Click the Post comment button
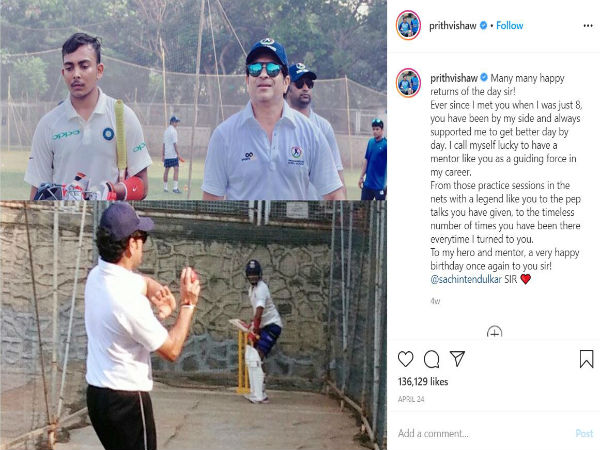Viewport: 600px width, 450px height. 584,433
